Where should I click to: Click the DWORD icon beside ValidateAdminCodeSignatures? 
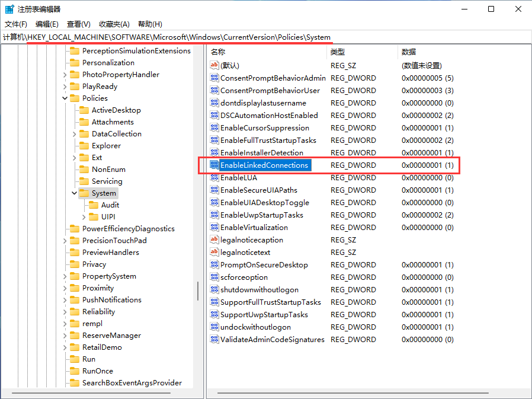tap(214, 340)
